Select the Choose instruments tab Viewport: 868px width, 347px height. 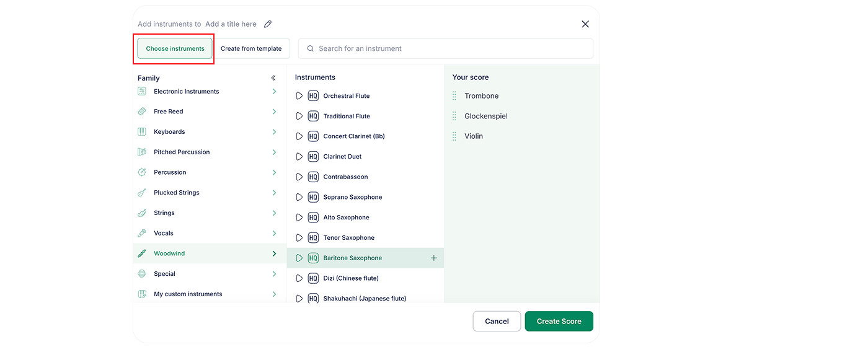(x=175, y=48)
